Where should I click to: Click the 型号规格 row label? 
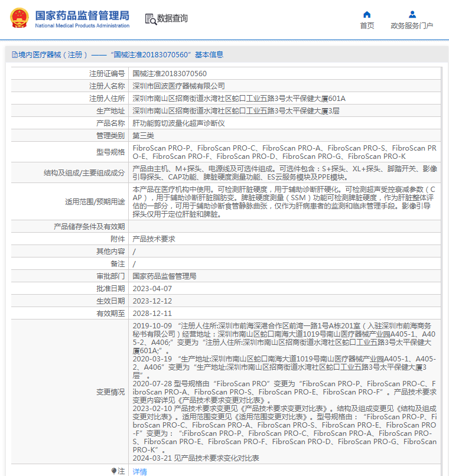[x=110, y=152]
